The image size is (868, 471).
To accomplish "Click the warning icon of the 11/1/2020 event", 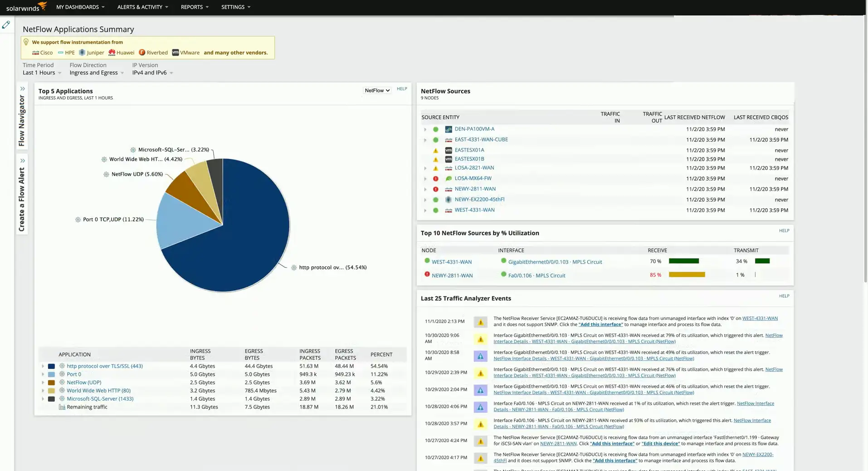I will click(x=480, y=322).
